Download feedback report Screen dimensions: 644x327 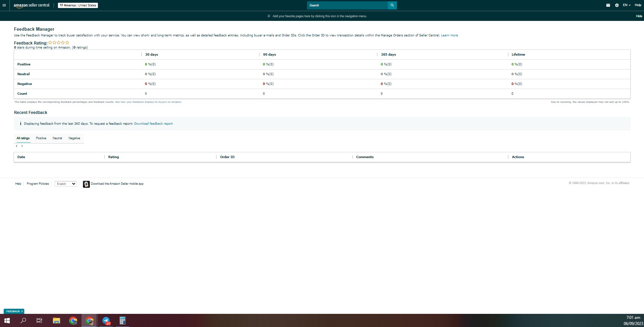154,124
